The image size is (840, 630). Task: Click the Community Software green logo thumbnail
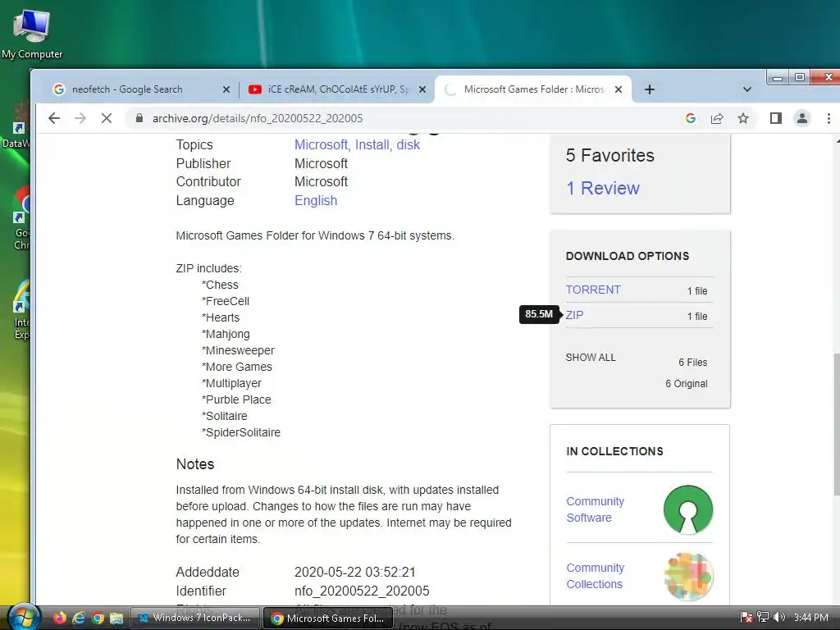point(688,509)
